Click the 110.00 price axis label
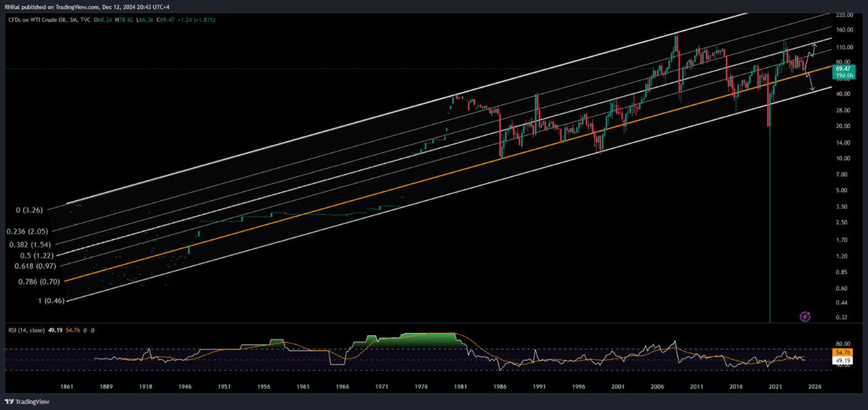 pos(842,47)
